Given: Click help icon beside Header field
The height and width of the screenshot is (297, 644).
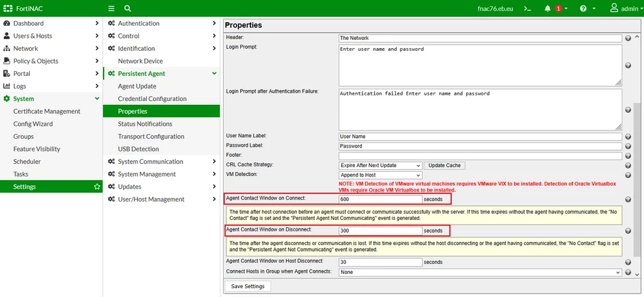Looking at the screenshot, I should tap(628, 38).
